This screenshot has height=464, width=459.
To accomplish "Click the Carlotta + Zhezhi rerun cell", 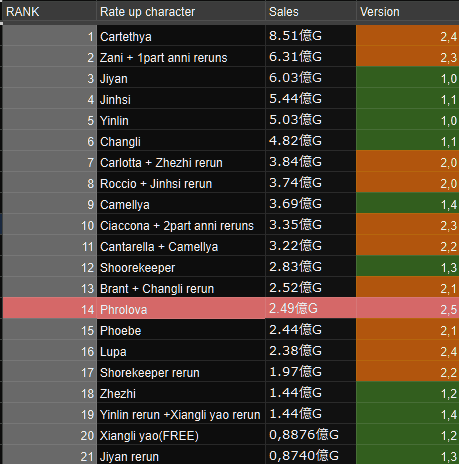I will pos(181,162).
